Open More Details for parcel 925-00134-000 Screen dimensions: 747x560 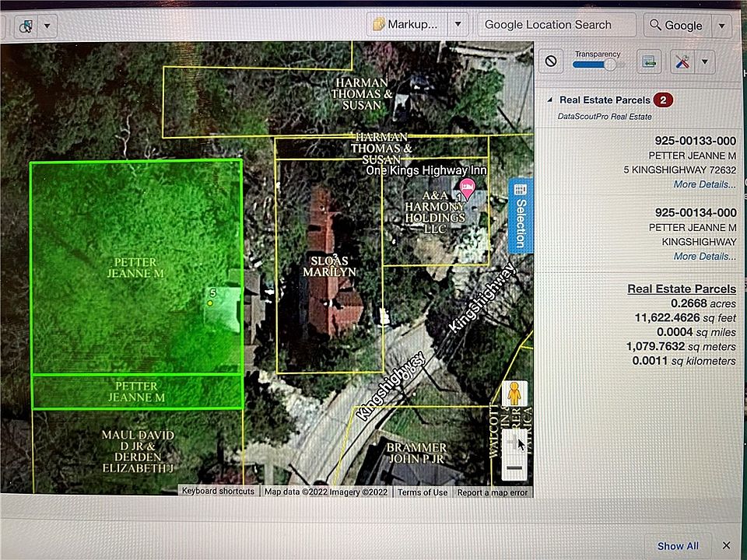tap(704, 256)
